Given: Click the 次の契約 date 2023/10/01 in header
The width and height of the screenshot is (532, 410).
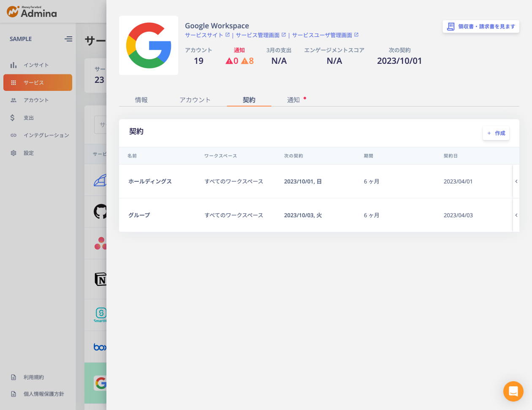Looking at the screenshot, I should click(399, 61).
